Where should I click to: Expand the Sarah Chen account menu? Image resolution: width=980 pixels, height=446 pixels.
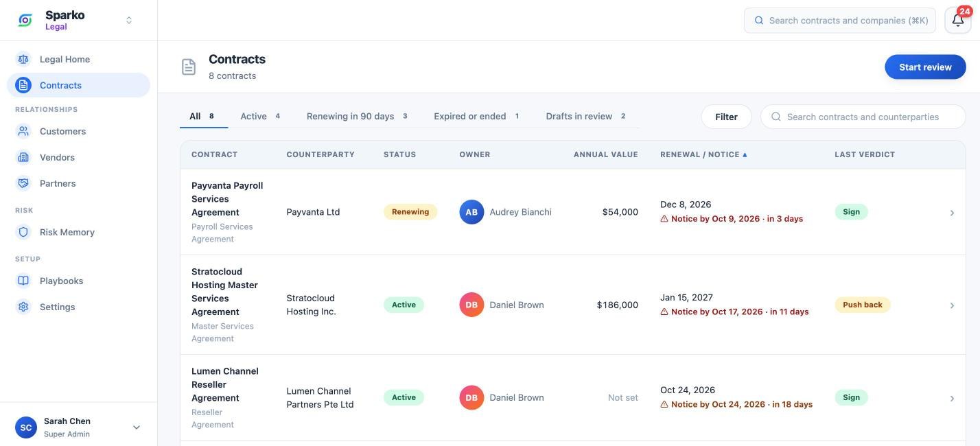137,427
